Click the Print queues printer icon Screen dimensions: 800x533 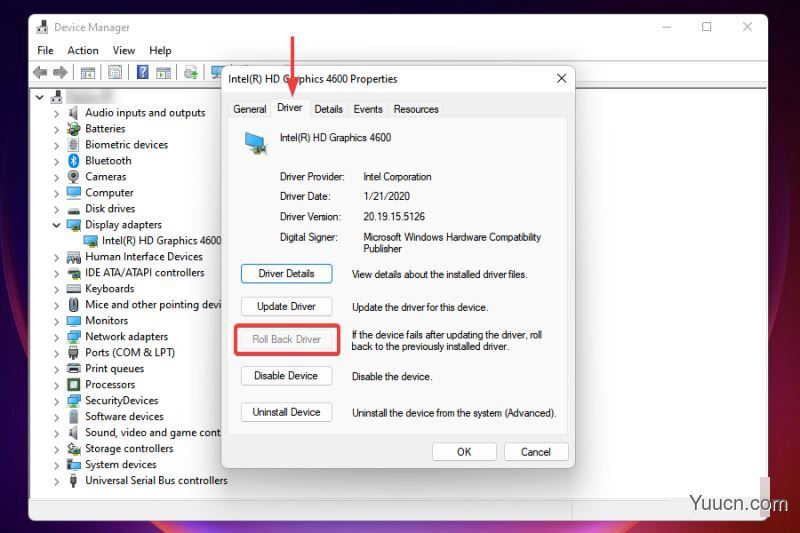point(73,368)
